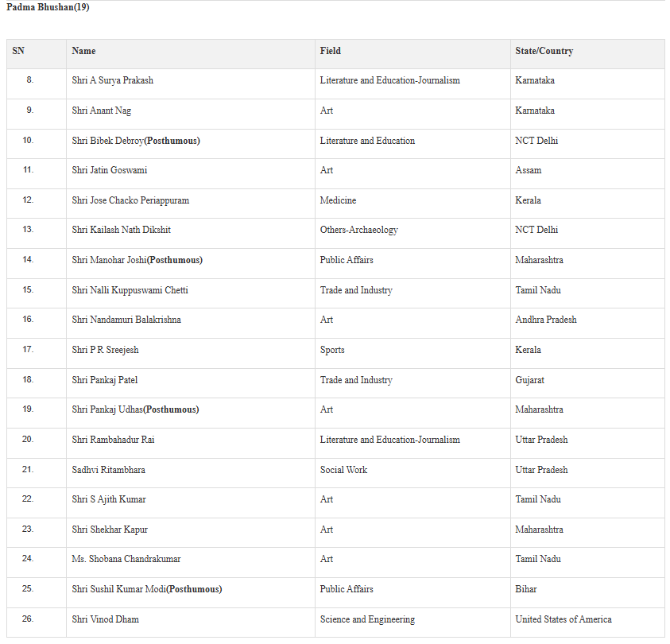Select the Shri Jatin Goswami row
Viewport: 670px width, 644px height.
click(x=335, y=170)
